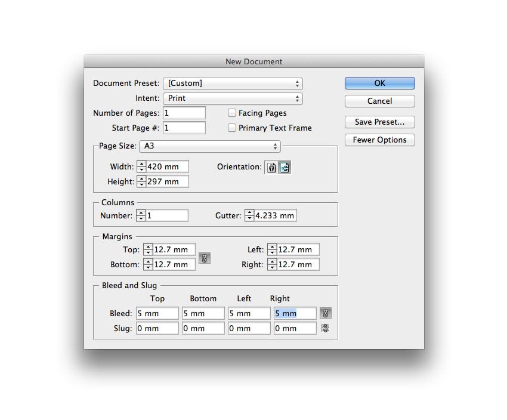Click the Height stepper arrows
The width and height of the screenshot is (507, 420).
141,181
